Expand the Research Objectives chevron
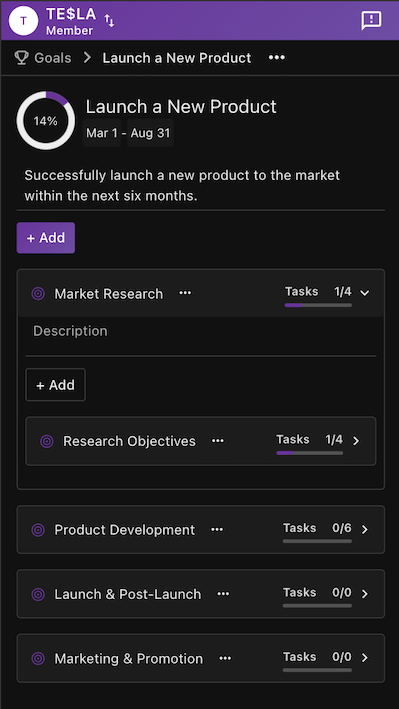This screenshot has width=399, height=709. pyautogui.click(x=356, y=441)
